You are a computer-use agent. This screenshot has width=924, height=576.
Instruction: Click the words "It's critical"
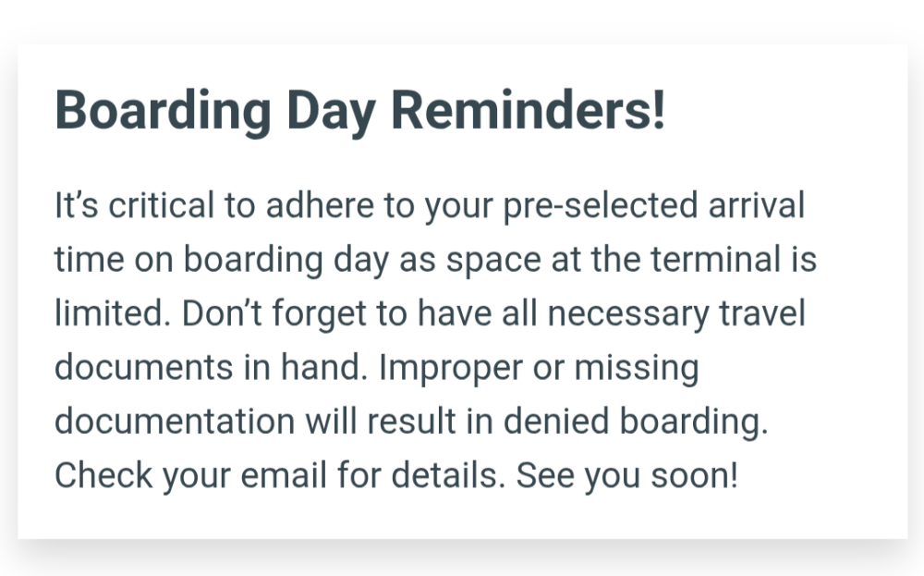pyautogui.click(x=134, y=205)
